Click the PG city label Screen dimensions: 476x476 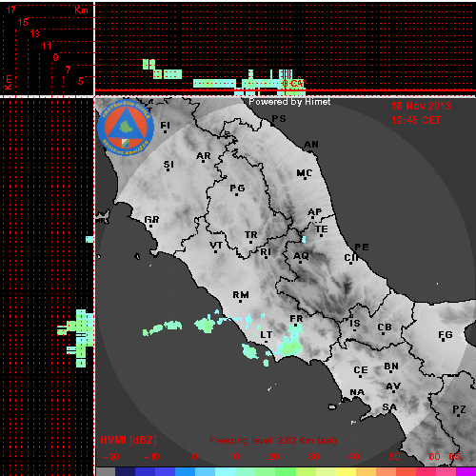(x=237, y=188)
